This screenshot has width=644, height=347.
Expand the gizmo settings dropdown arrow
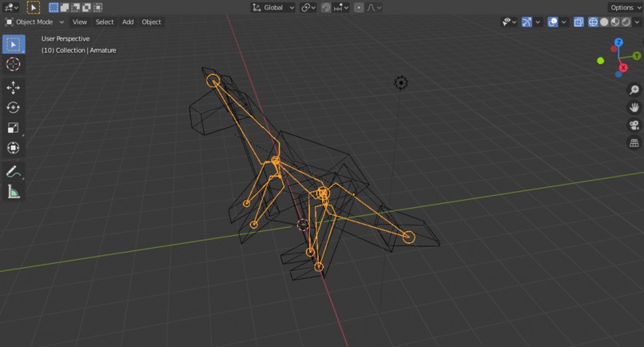537,22
